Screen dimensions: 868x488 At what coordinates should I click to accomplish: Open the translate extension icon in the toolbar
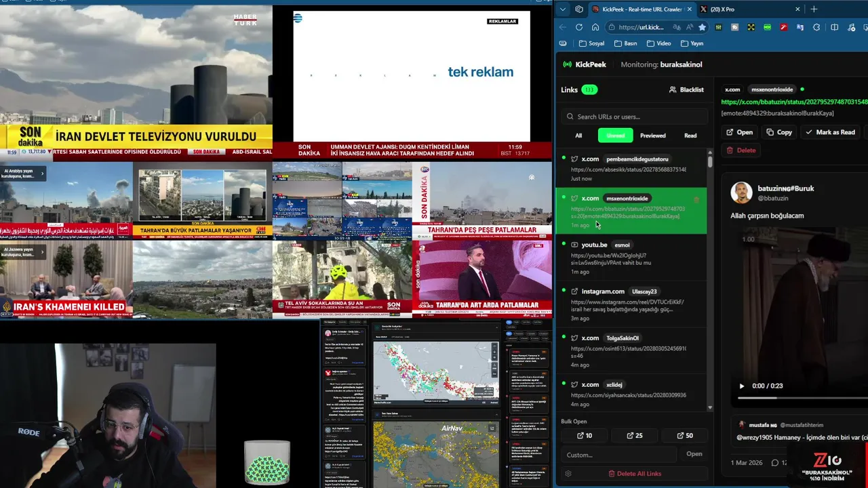pos(800,27)
